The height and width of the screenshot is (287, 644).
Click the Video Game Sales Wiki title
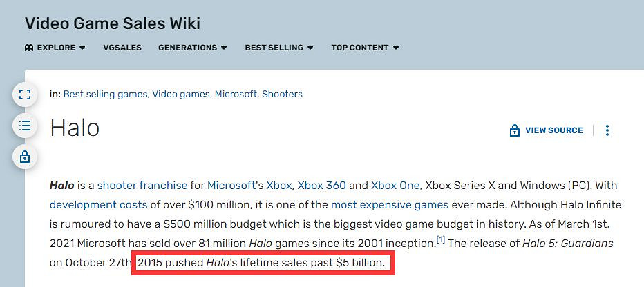coord(113,23)
